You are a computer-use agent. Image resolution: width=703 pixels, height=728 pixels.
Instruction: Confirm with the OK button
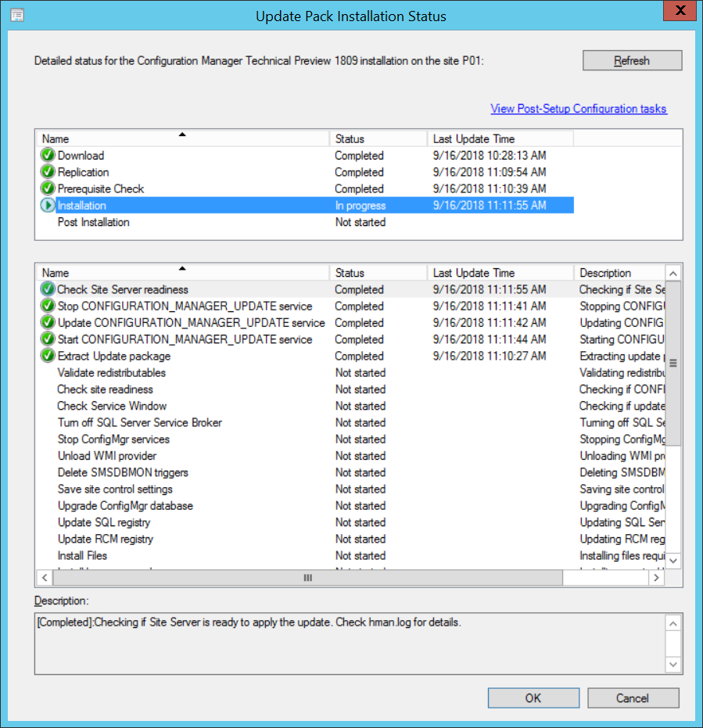coord(533,698)
